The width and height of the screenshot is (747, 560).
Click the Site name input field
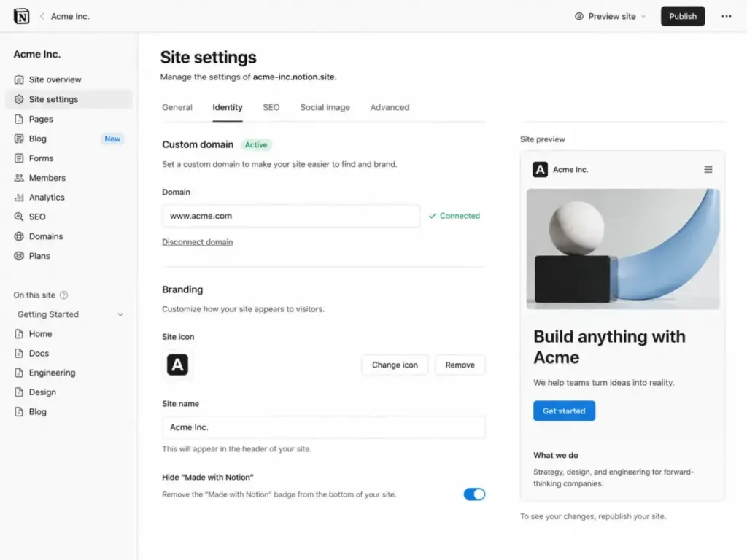coord(323,427)
